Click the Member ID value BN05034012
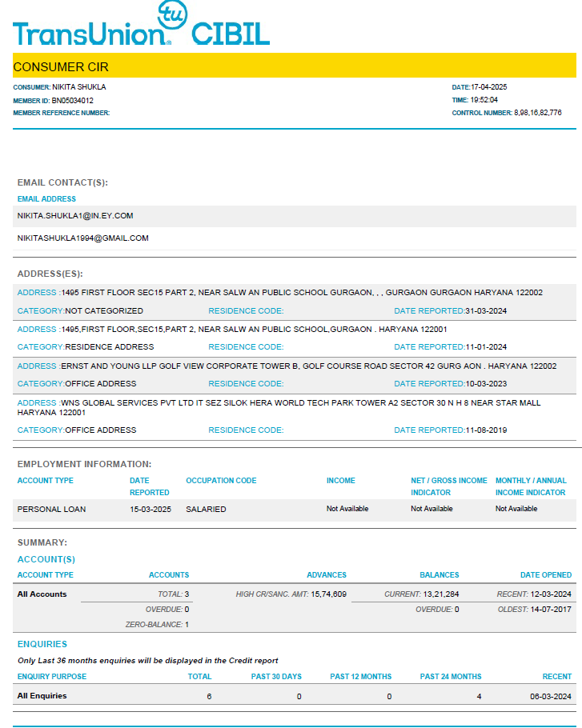The width and height of the screenshot is (582, 728). (73, 101)
